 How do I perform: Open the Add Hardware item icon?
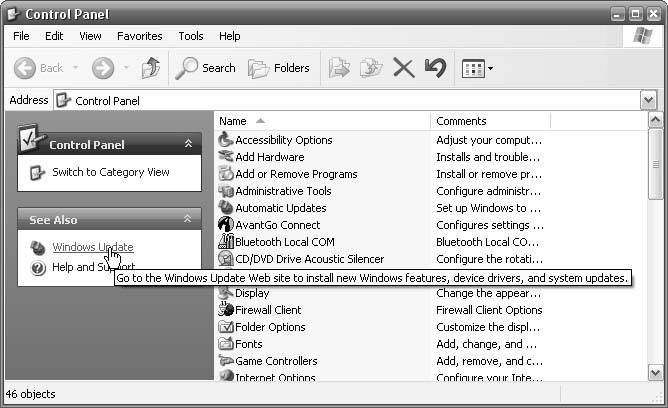pos(226,157)
